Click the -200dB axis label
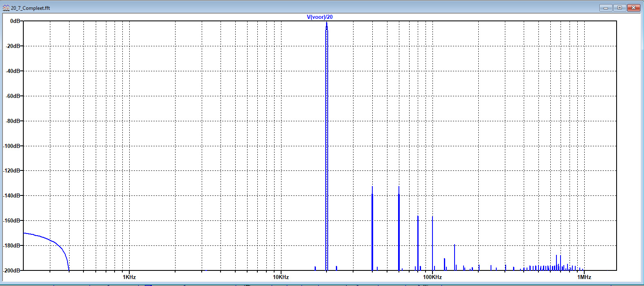Image resolution: width=644 pixels, height=286 pixels. tap(11, 270)
